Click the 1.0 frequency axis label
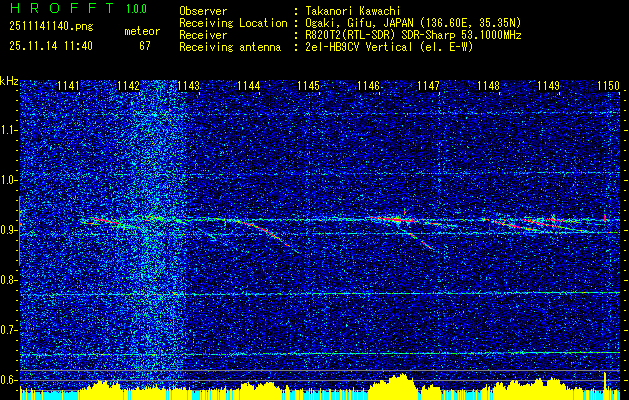This screenshot has height=400, width=629. coord(9,180)
